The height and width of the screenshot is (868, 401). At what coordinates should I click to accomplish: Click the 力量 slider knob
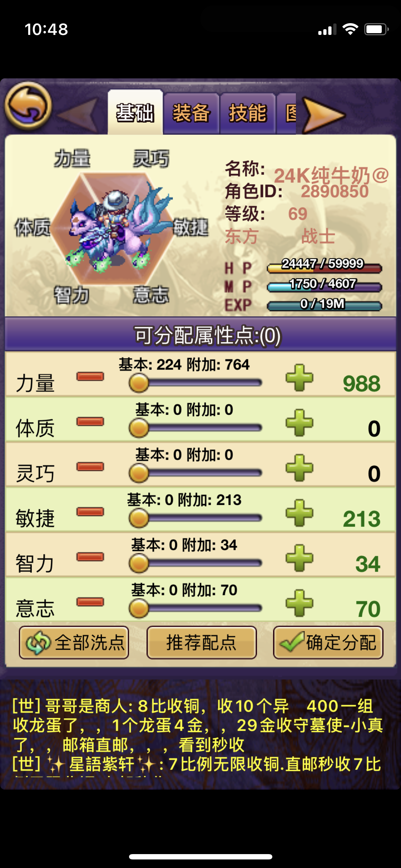[139, 383]
